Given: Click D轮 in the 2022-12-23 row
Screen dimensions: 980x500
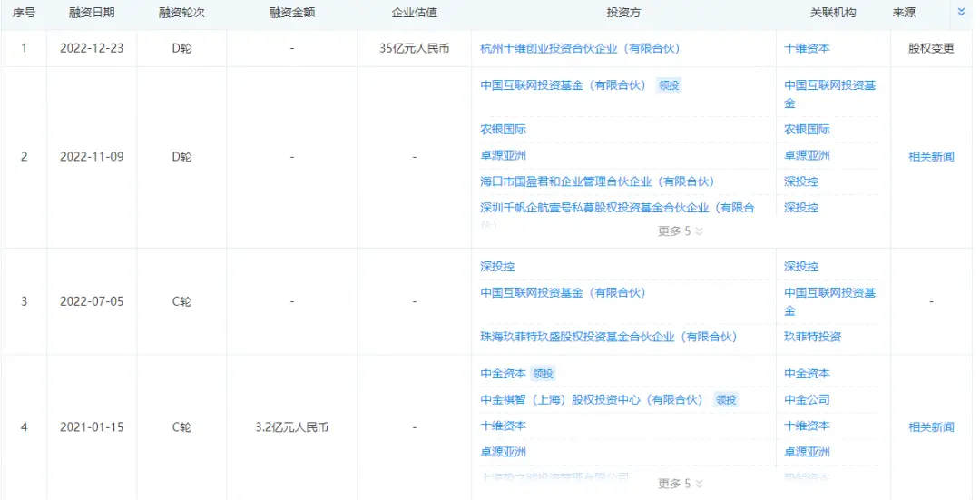Looking at the screenshot, I should pos(181,48).
